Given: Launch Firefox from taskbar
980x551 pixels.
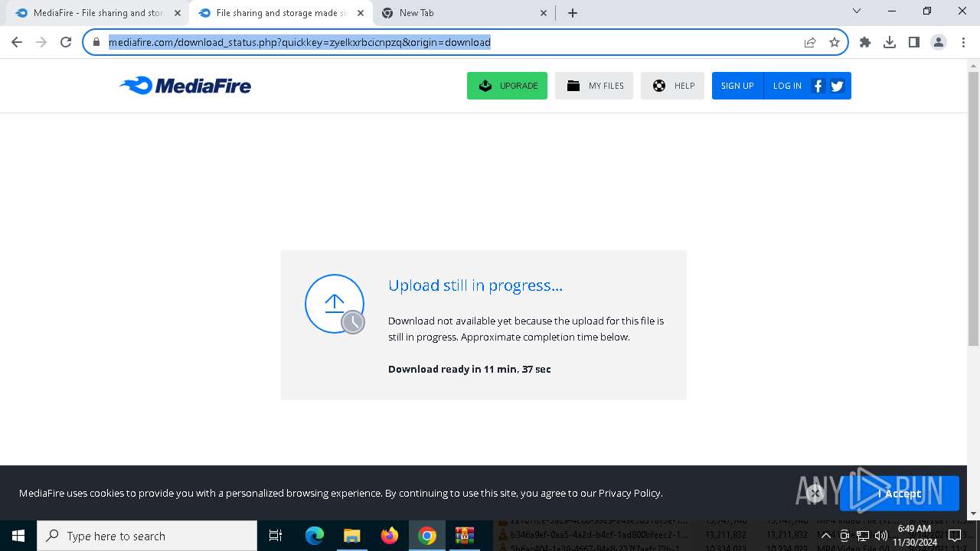Looking at the screenshot, I should click(390, 536).
